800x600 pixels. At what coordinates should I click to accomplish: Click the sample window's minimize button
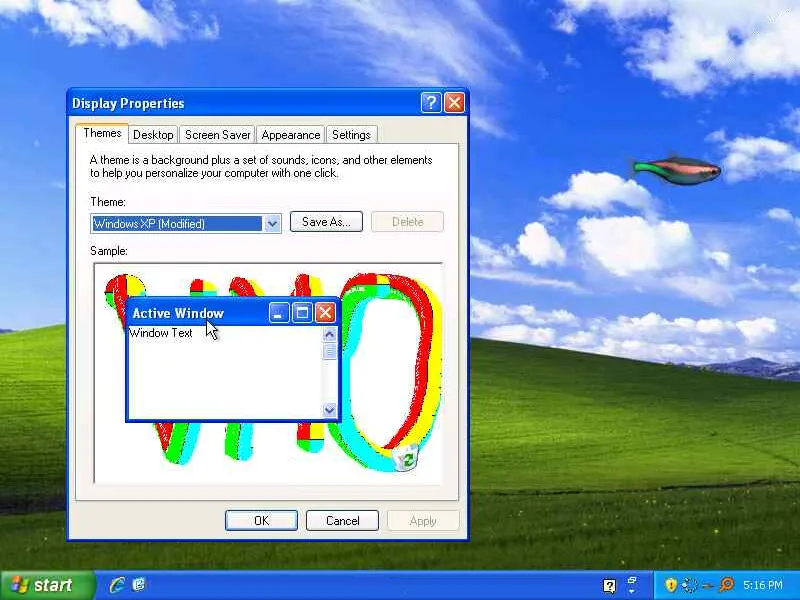(x=278, y=313)
